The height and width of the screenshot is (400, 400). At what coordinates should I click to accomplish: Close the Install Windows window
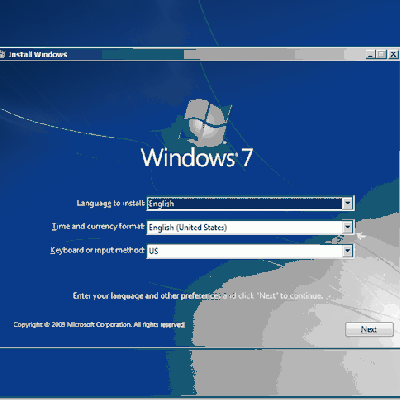click(x=393, y=54)
